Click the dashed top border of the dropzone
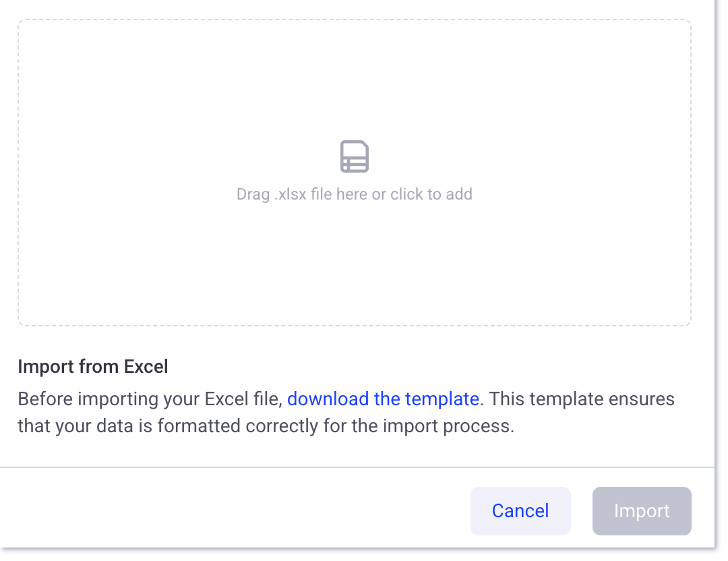Viewport: 728px width, 561px height. [x=355, y=20]
